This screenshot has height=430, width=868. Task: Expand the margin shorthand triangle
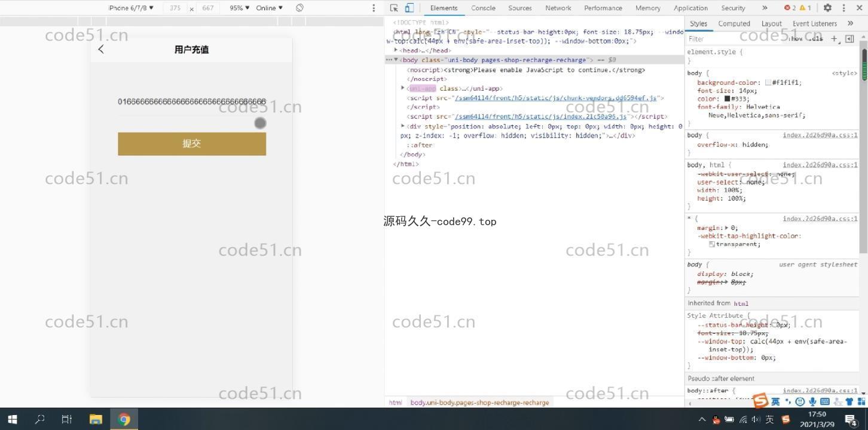coord(726,228)
